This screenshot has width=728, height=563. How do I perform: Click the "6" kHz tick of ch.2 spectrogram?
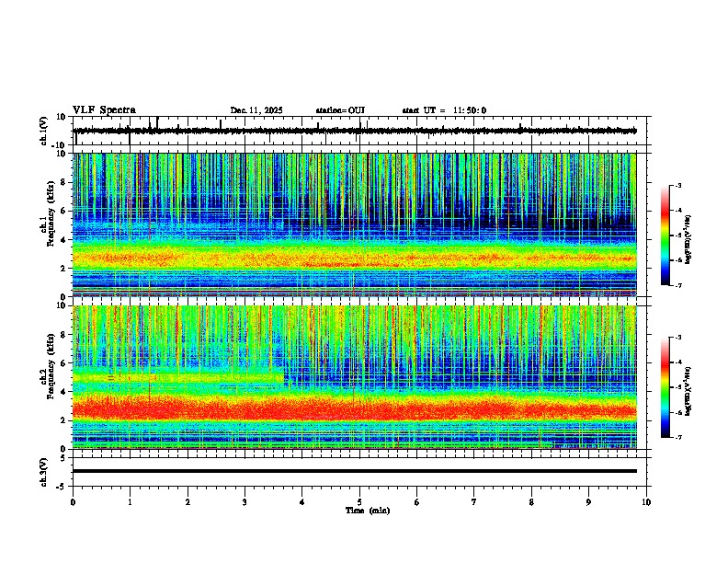coord(64,362)
